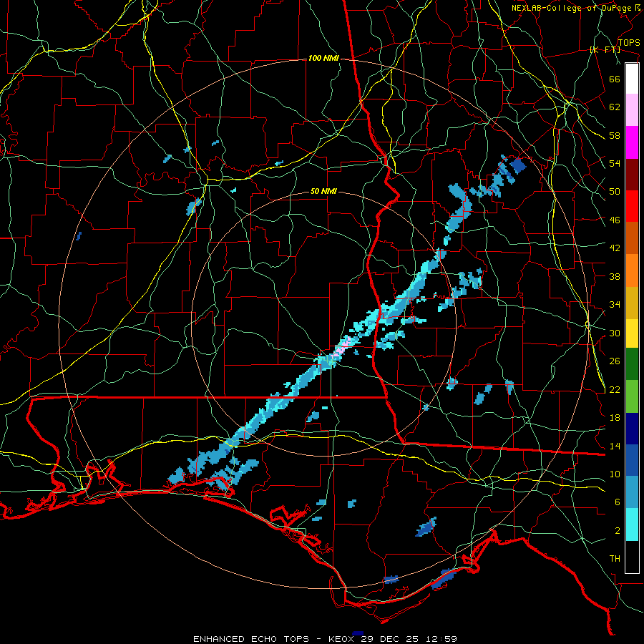Click the magenta swatch in the color scale
Viewport: 644px width, 644px height.
[632, 142]
